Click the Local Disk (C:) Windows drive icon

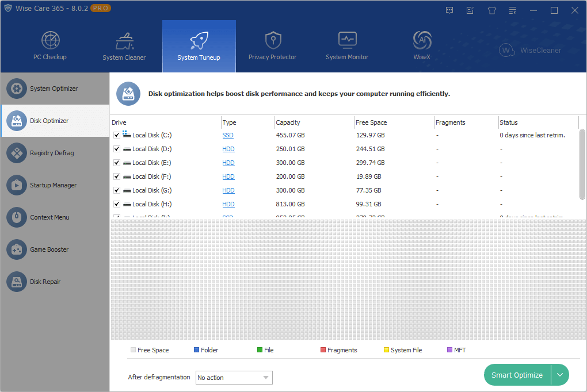(x=127, y=134)
